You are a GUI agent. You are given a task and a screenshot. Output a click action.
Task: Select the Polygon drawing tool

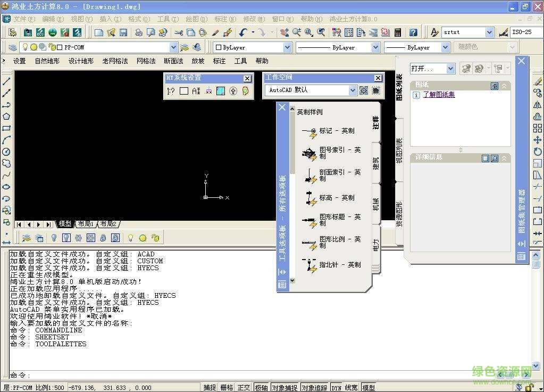(x=6, y=116)
